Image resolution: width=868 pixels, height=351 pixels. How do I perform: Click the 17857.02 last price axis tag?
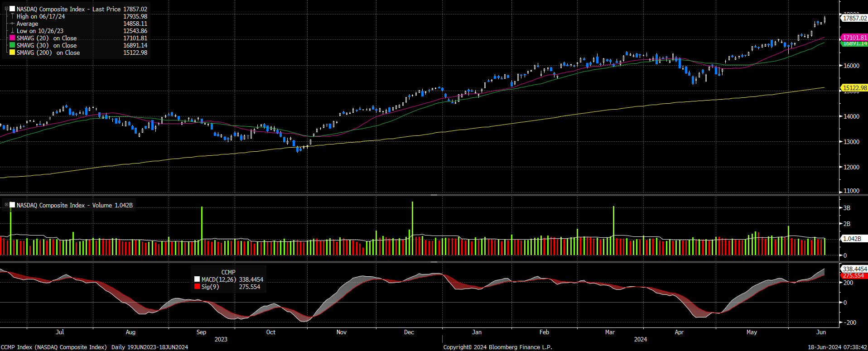pos(854,18)
